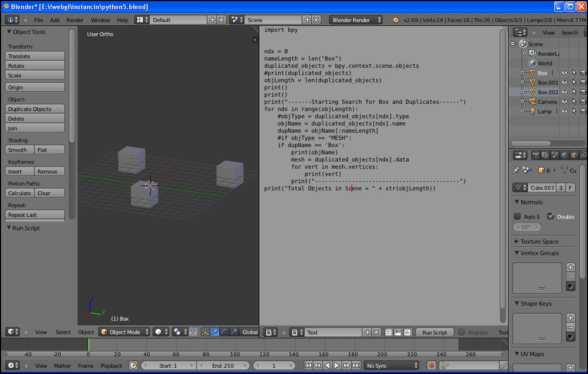Click the Duplicate Objects button

pos(35,109)
